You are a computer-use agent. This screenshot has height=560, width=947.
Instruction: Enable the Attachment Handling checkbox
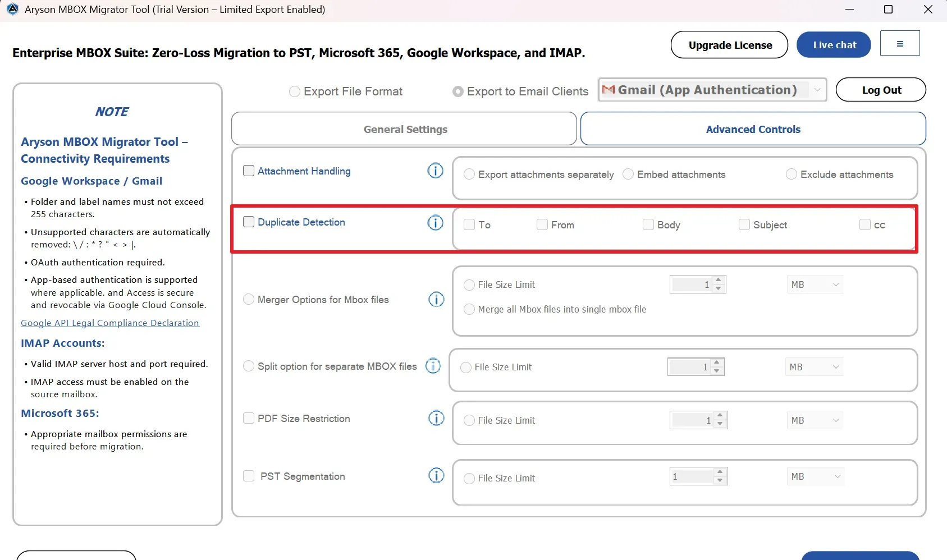(249, 171)
